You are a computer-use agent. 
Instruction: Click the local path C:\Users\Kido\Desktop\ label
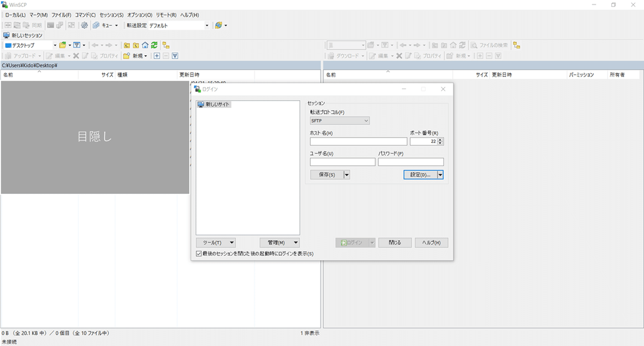(30, 66)
